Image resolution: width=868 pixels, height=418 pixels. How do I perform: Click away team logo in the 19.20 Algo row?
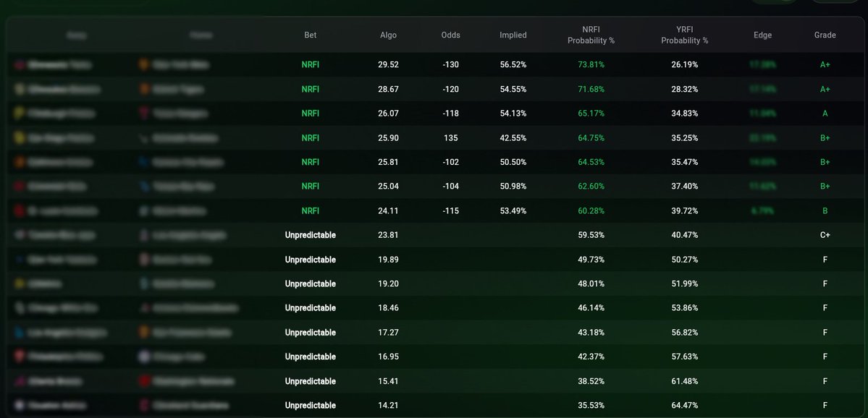(20, 283)
